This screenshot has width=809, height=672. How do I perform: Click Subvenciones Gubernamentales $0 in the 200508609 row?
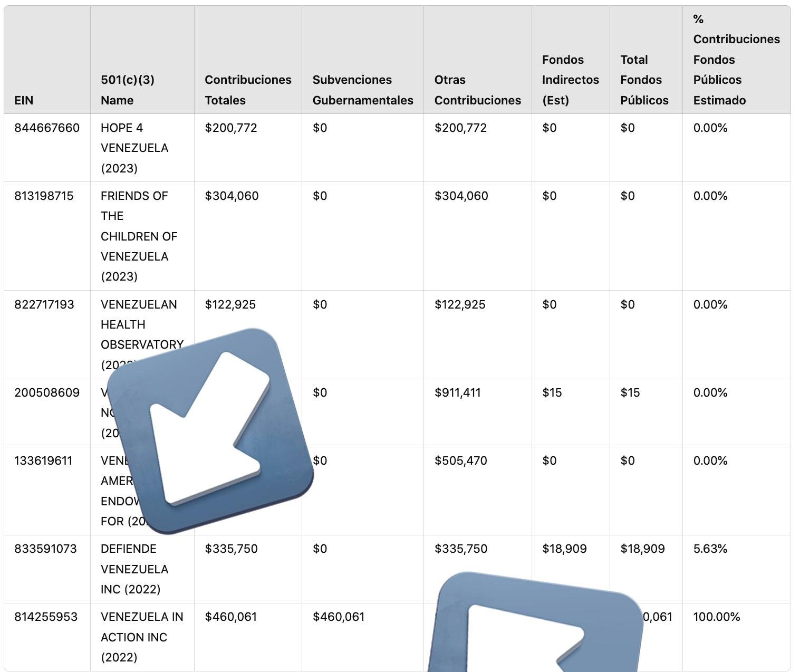coord(320,392)
